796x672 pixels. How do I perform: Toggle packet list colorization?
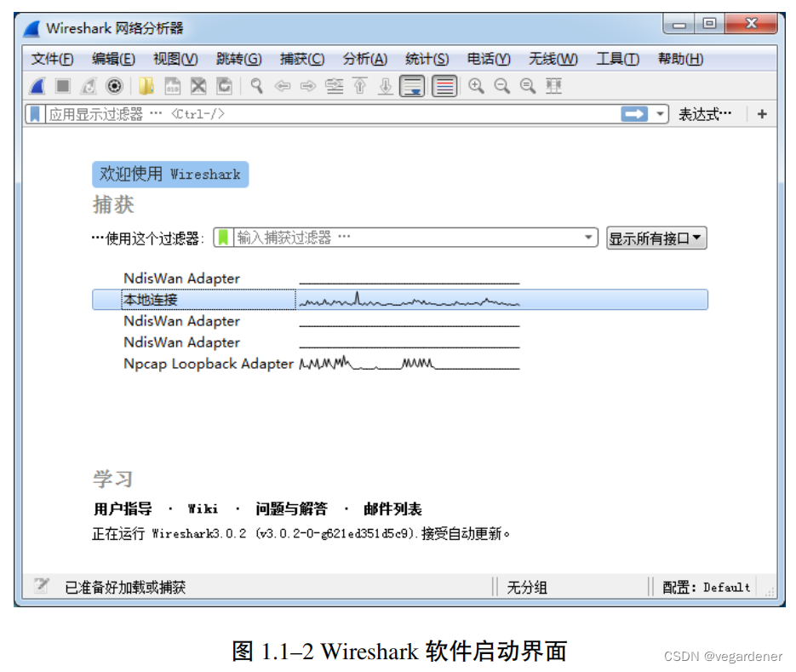(x=444, y=86)
